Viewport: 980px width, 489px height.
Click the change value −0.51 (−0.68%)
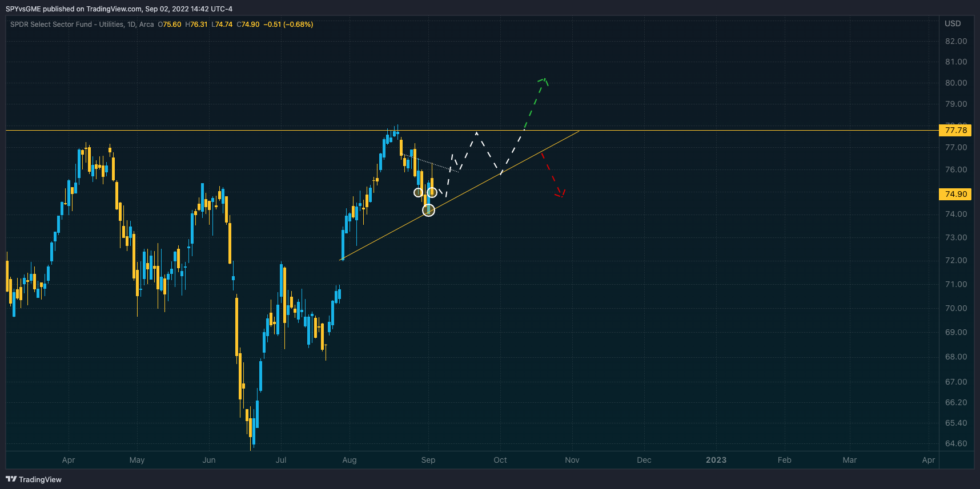pos(288,25)
